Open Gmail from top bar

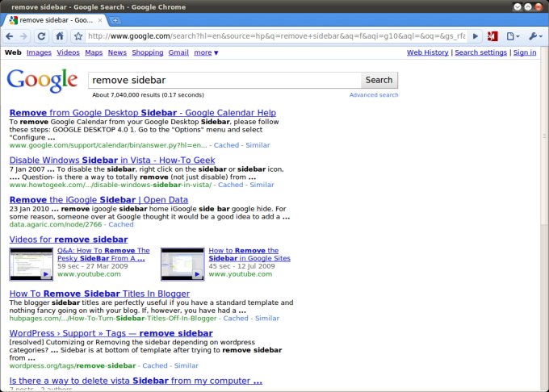click(178, 52)
